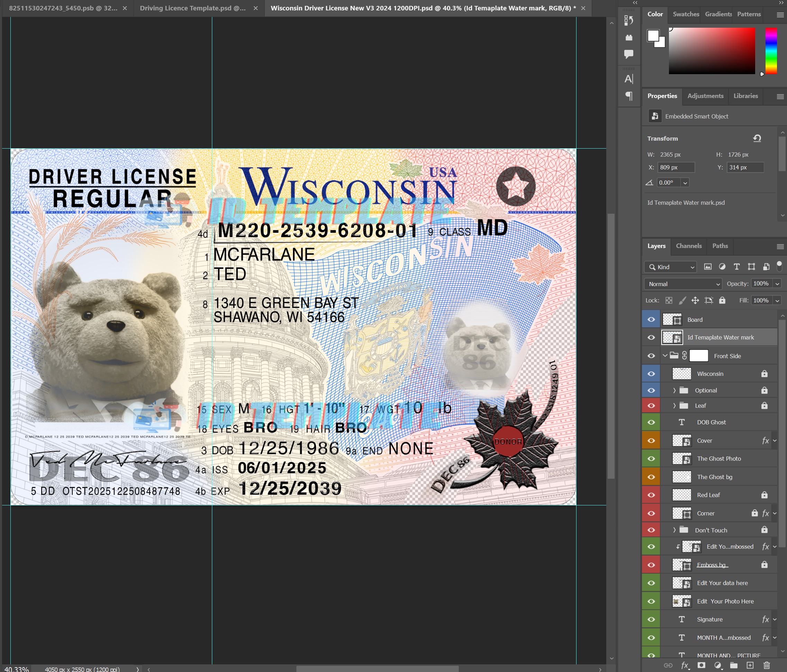The width and height of the screenshot is (787, 672).
Task: Lock image pixels brush icon
Action: point(682,301)
